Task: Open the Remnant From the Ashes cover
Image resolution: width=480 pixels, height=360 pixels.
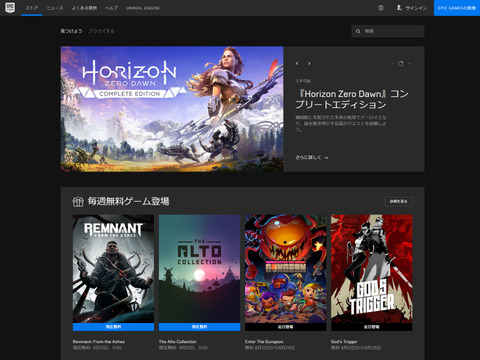Action: pos(113,269)
